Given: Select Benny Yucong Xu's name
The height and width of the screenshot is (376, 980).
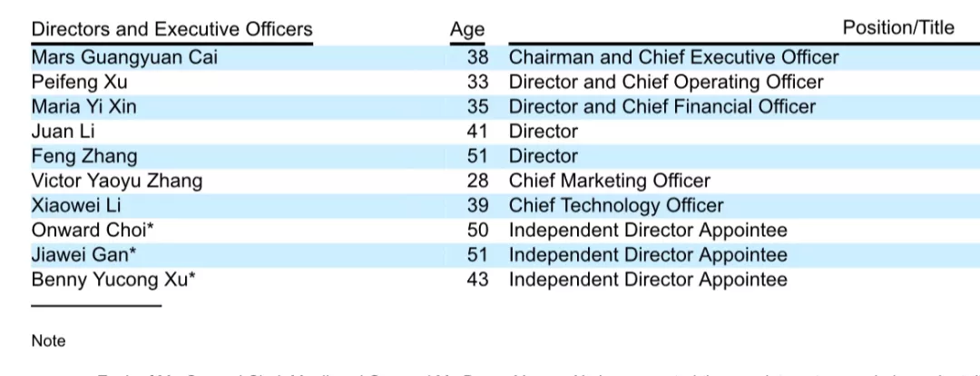Looking at the screenshot, I should pos(113,280).
